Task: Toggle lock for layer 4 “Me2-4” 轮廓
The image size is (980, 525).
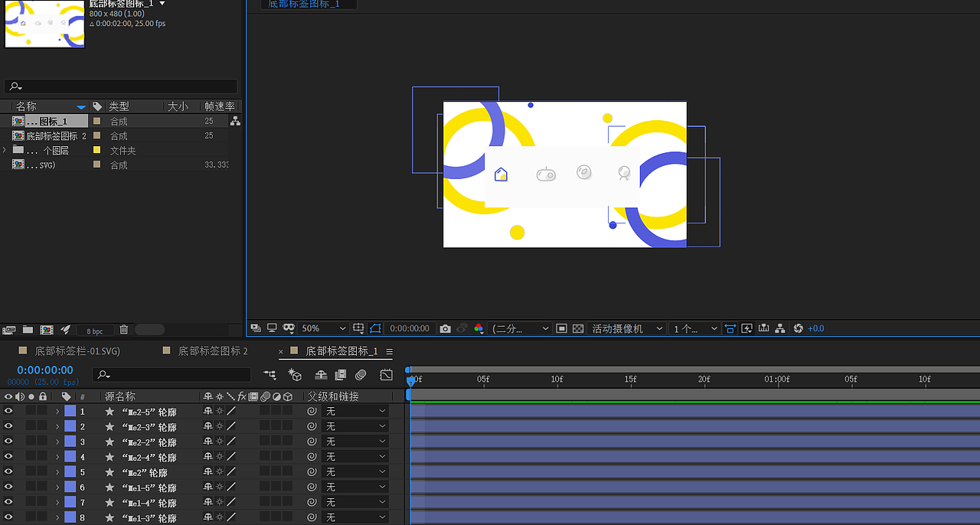Action: (x=43, y=457)
